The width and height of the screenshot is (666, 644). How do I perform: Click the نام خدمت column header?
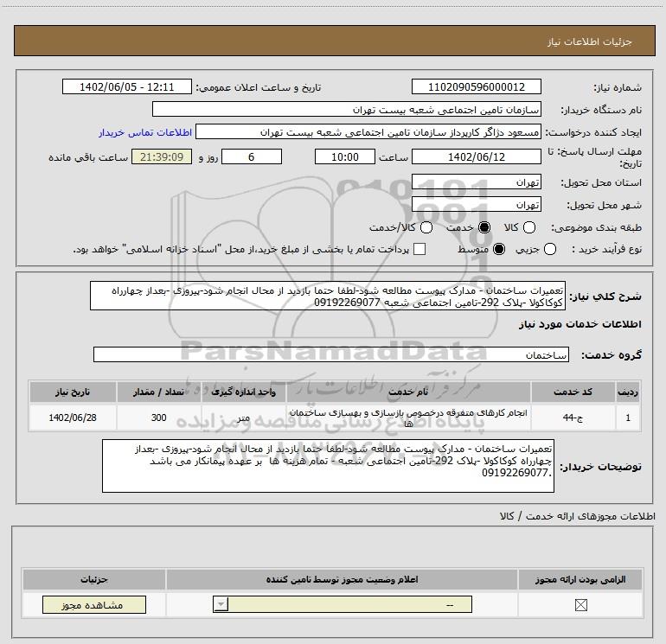point(408,392)
